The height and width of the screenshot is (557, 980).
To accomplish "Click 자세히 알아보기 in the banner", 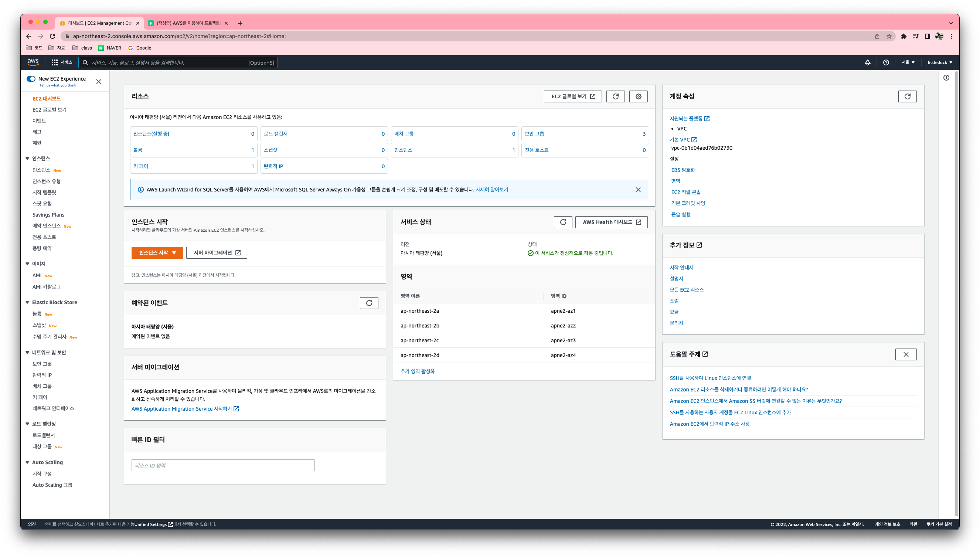I will point(491,189).
